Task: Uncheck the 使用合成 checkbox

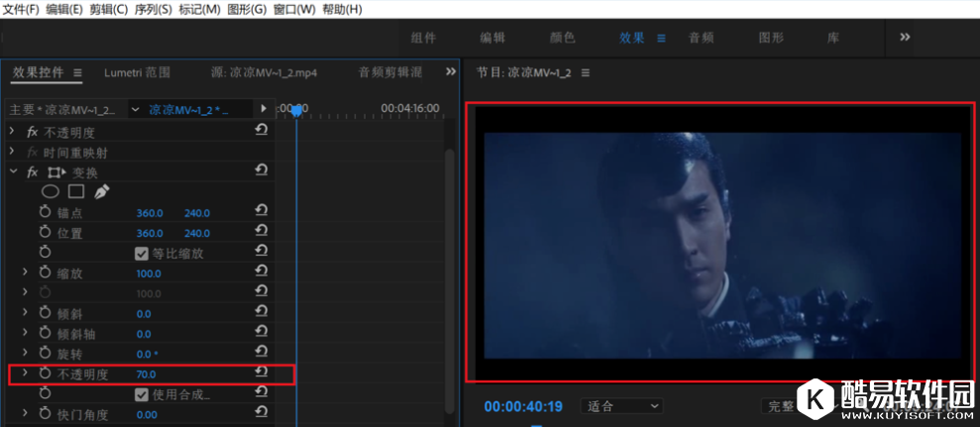Action: (142, 394)
